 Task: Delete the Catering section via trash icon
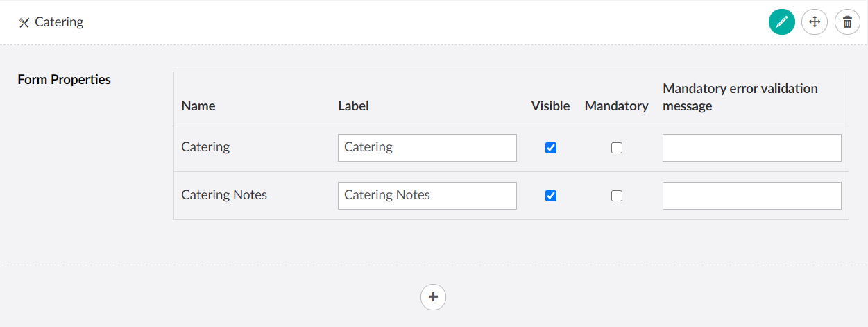click(847, 22)
